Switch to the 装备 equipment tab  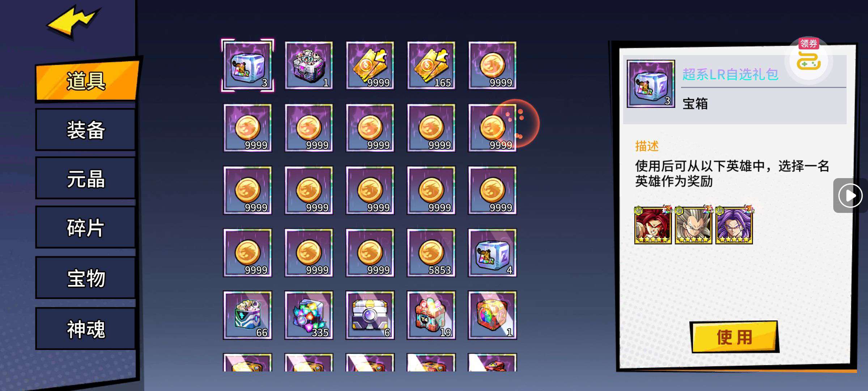point(86,130)
